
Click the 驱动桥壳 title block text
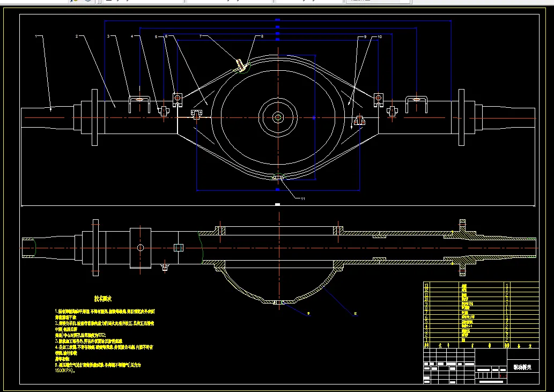(x=522, y=367)
